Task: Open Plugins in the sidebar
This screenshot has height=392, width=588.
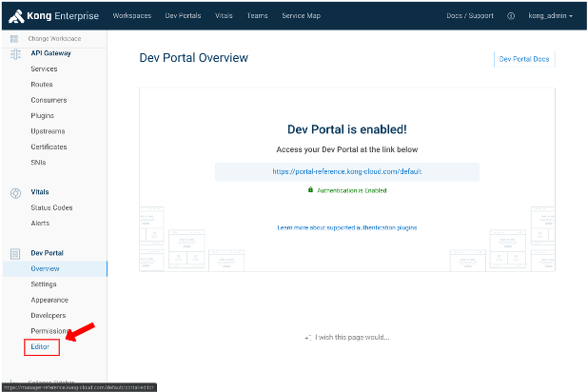Action: tap(43, 115)
